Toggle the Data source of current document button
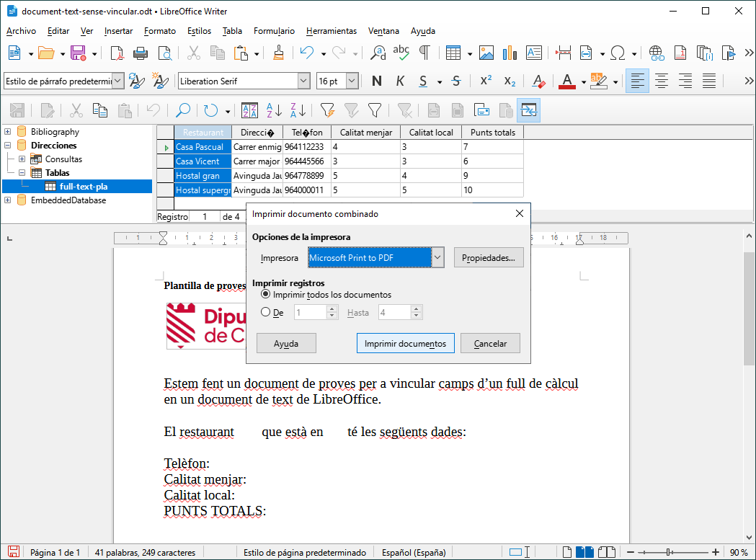The image size is (756, 560). tap(528, 110)
